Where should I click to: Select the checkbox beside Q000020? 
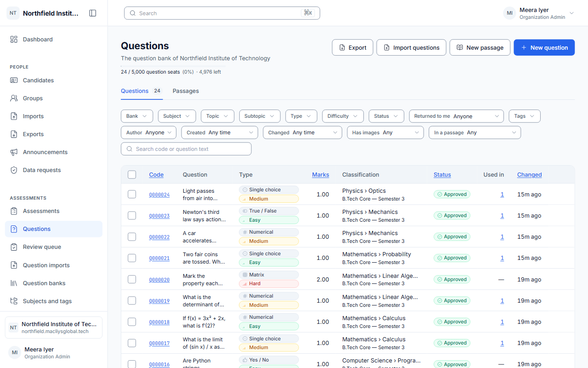(x=132, y=280)
